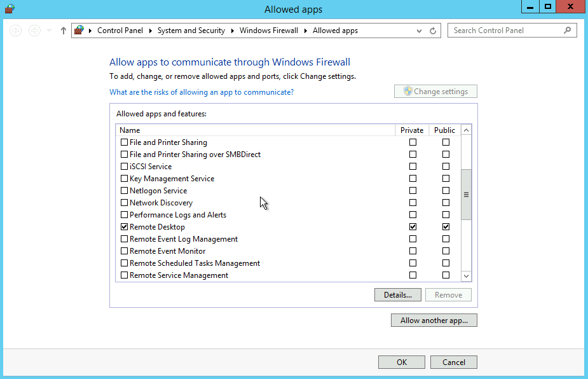
Task: Uncheck Remote Desktop Private checkbox
Action: click(x=413, y=226)
